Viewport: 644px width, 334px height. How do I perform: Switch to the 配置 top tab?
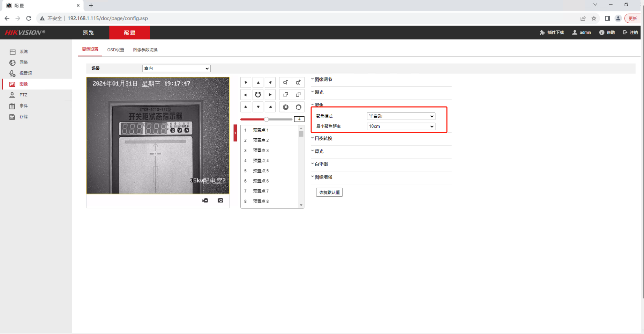129,32
